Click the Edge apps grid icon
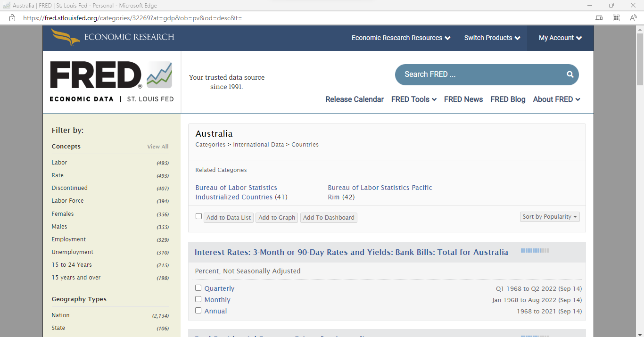The width and height of the screenshot is (644, 337). pyautogui.click(x=616, y=18)
